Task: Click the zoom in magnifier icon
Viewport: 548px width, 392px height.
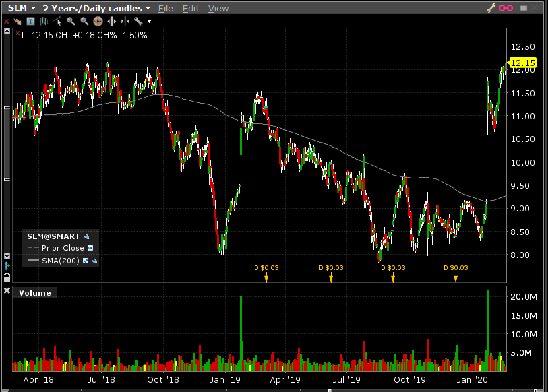Action: (70, 22)
